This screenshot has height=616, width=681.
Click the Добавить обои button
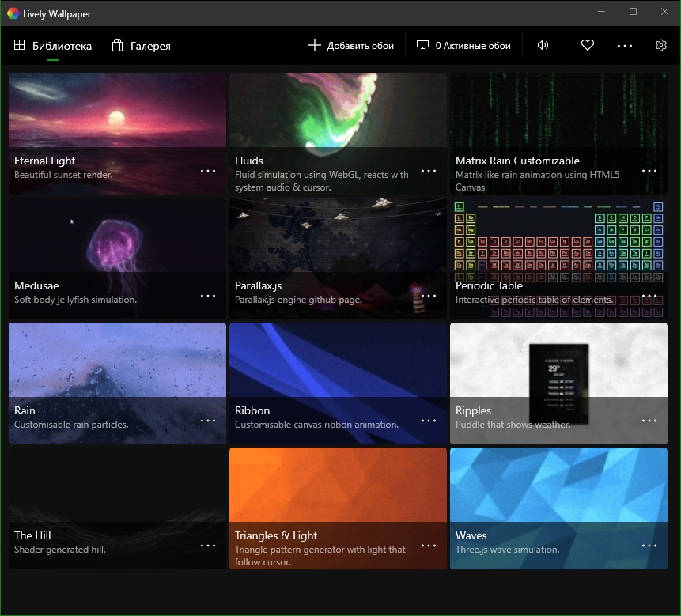point(351,46)
